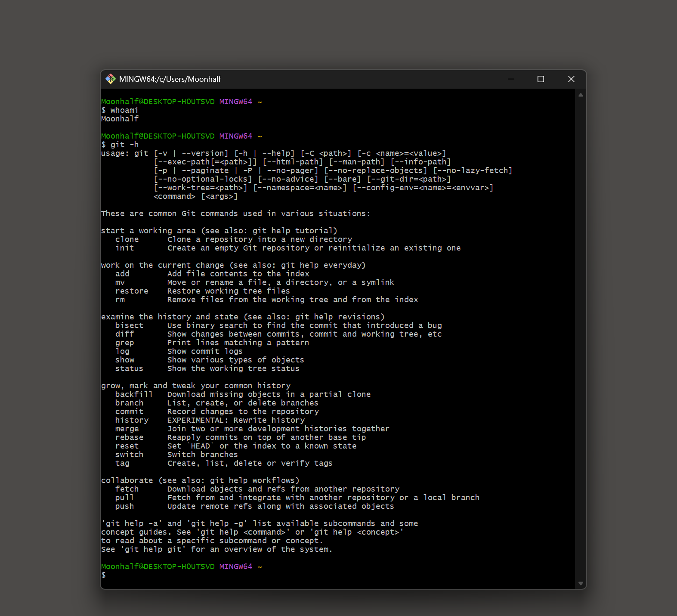Click the 'switch' command row

coord(176,455)
